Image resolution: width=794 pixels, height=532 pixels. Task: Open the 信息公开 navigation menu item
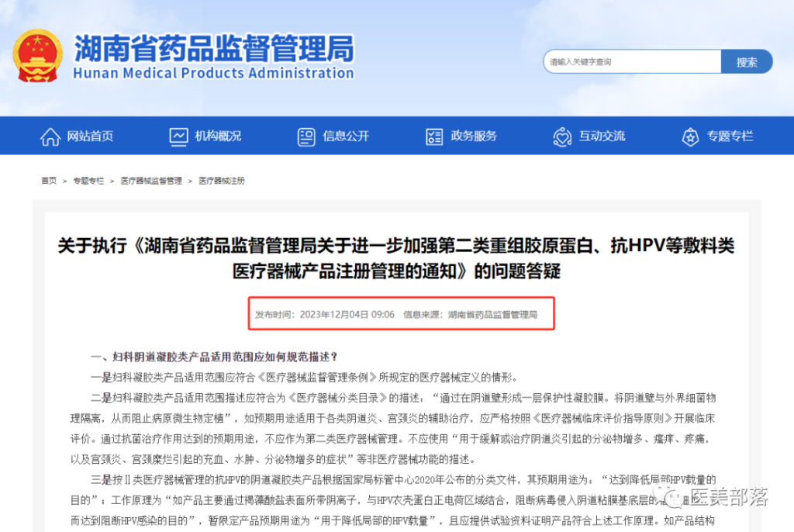coord(346,136)
